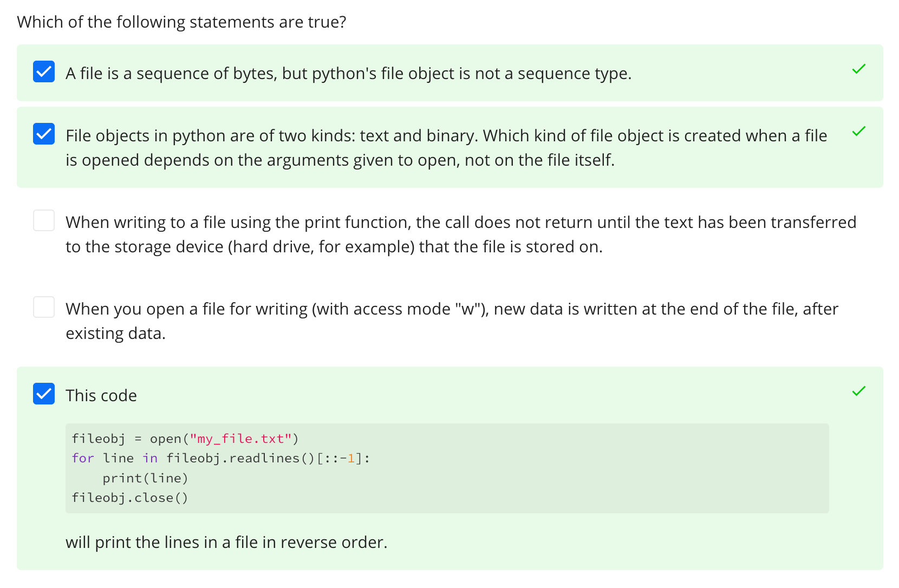The height and width of the screenshot is (588, 899).
Task: Uncheck the 'This code' reverse order checkbox
Action: pos(44,394)
